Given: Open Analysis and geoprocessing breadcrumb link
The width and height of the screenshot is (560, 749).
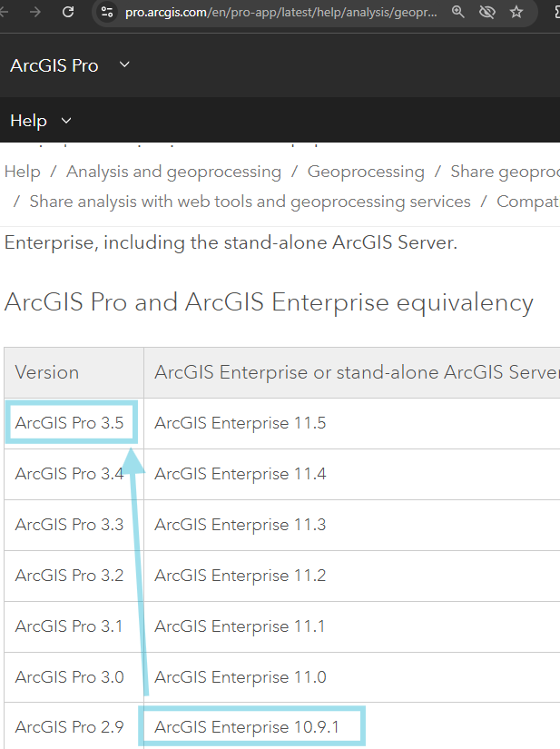Looking at the screenshot, I should tap(173, 172).
